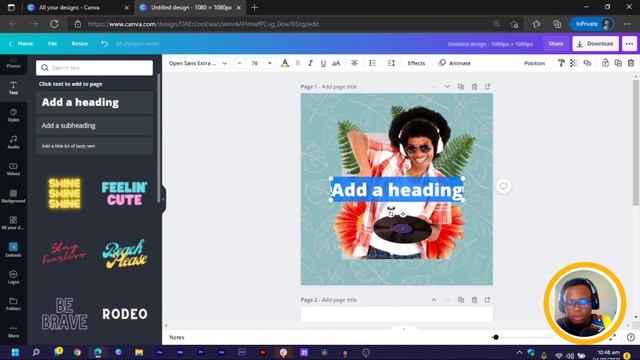Duplicate the selected element
640x360 pixels.
(618, 63)
